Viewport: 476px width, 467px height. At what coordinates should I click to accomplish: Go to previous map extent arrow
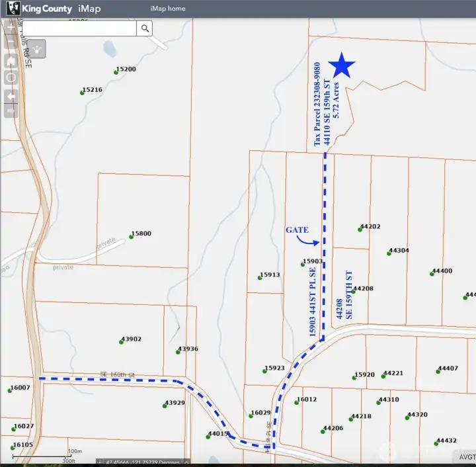tap(11, 95)
